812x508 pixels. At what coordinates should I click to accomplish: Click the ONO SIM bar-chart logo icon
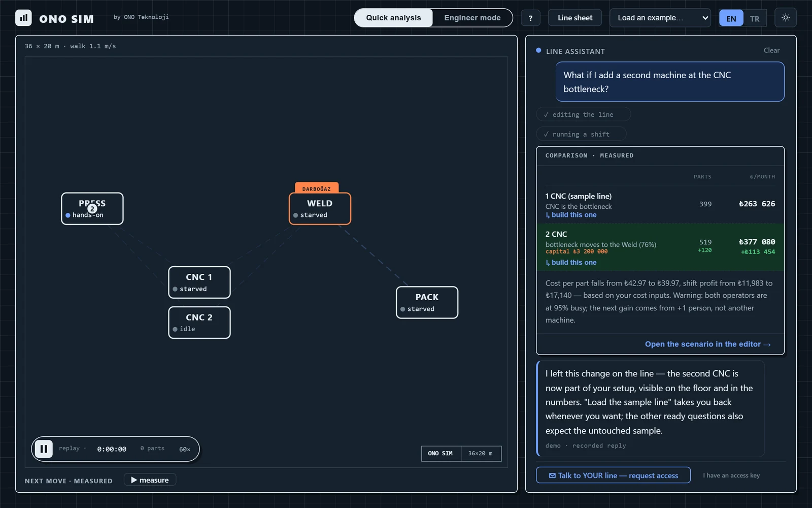click(23, 18)
